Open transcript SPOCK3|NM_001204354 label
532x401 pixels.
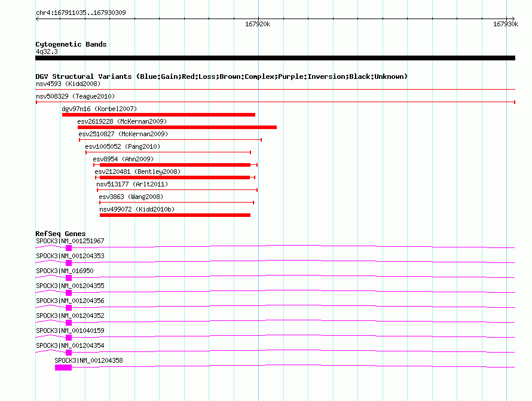coord(70,345)
